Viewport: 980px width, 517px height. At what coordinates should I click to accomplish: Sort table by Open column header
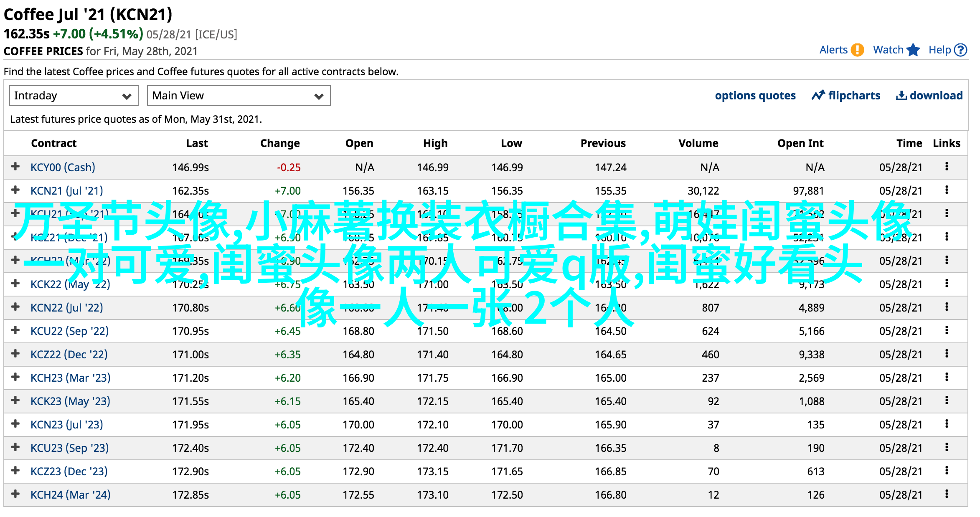pyautogui.click(x=359, y=143)
